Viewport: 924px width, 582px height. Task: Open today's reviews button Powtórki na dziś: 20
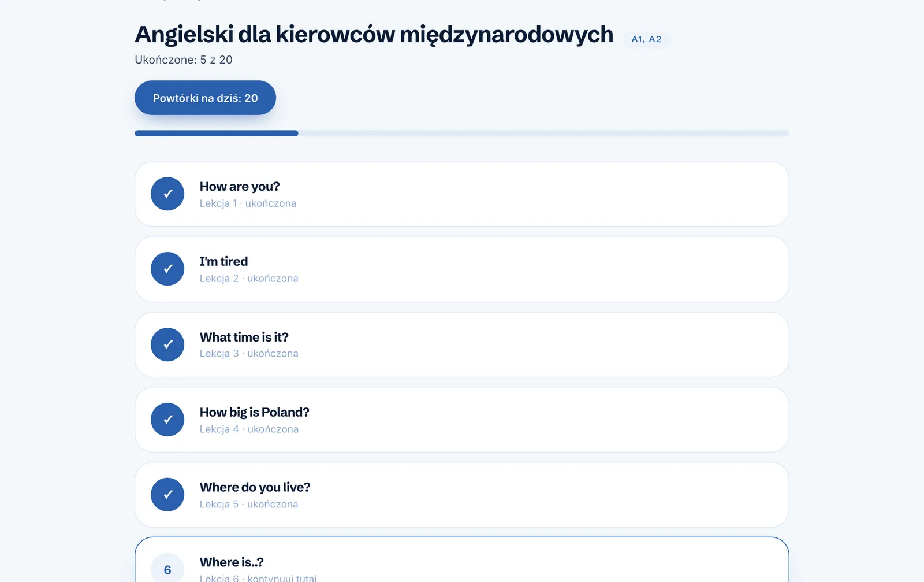[205, 98]
